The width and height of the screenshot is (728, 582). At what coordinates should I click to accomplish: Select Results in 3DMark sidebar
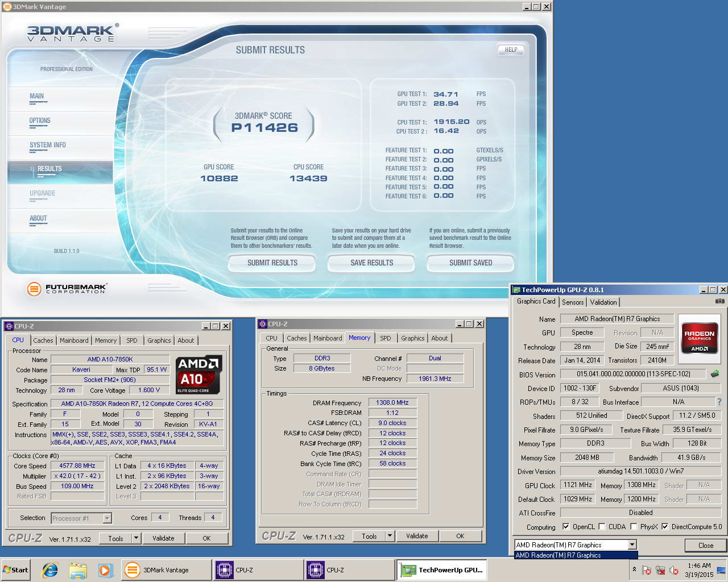pyautogui.click(x=49, y=169)
